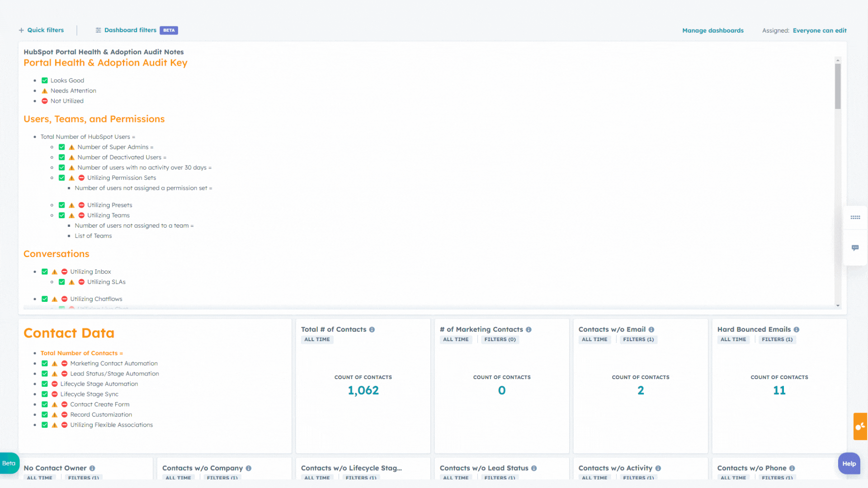
Task: Click the filter sliders icon beside Dashboard filters
Action: (x=98, y=30)
